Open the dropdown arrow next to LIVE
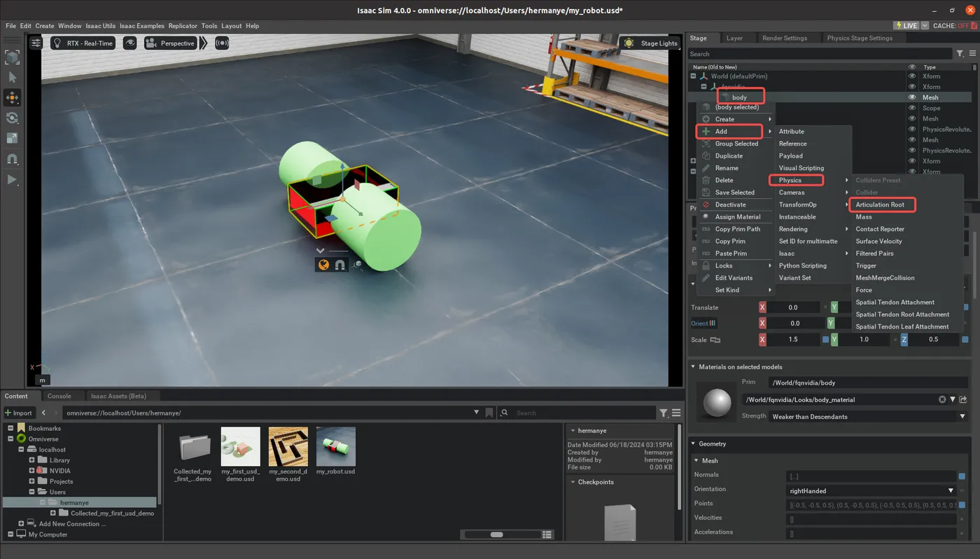Screen dimensions: 980x559 pyautogui.click(x=925, y=25)
